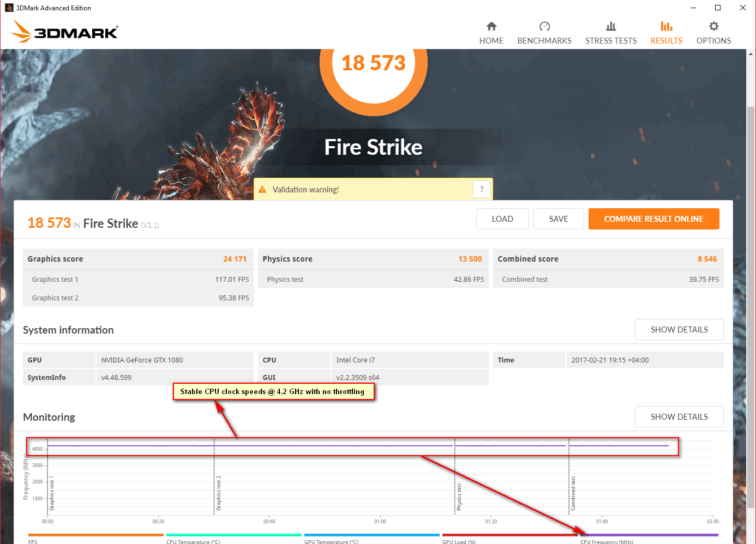Image resolution: width=756 pixels, height=544 pixels.
Task: Select the 117.01 FPS result
Action: pos(232,280)
